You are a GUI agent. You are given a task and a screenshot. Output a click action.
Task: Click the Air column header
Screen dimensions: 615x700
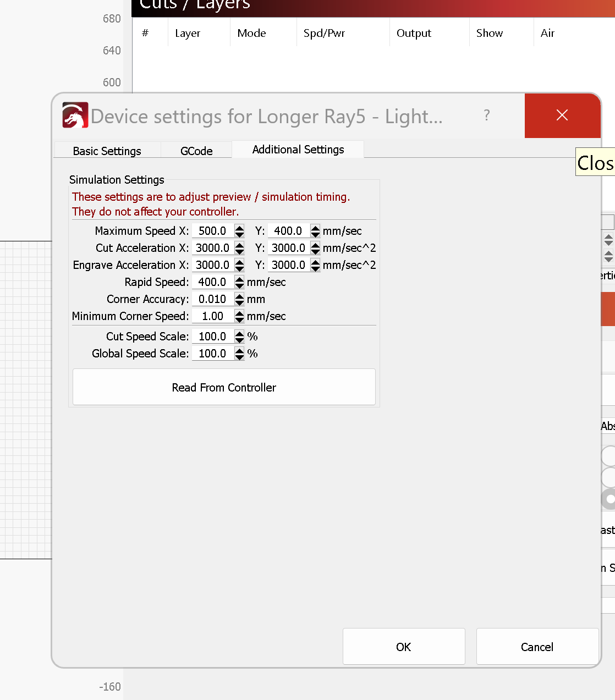point(574,33)
